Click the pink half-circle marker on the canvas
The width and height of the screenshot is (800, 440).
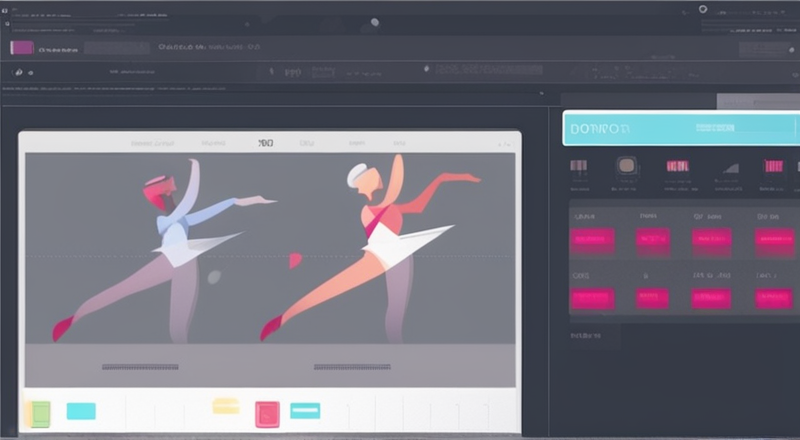click(295, 260)
